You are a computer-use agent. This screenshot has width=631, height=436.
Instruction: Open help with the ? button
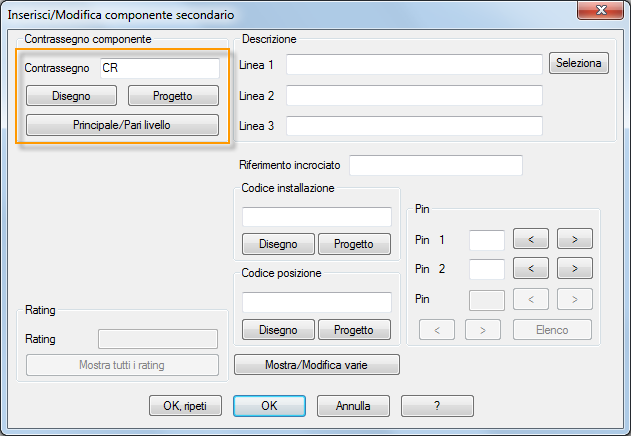437,406
